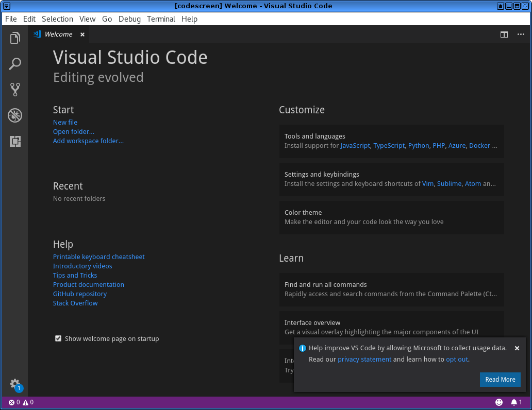Open the Debug view
532x410 pixels.
(x=14, y=115)
